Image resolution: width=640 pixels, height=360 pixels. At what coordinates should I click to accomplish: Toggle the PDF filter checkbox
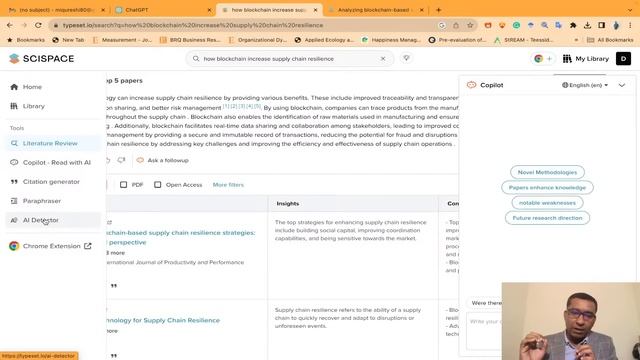pos(123,185)
